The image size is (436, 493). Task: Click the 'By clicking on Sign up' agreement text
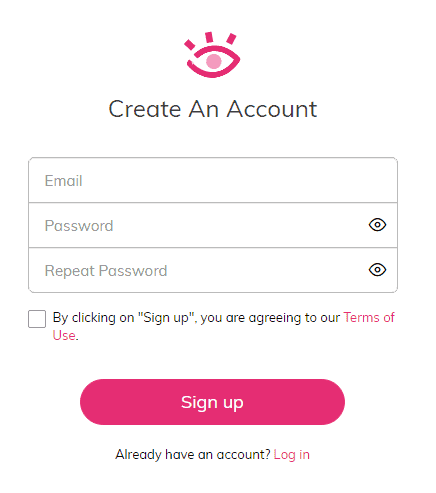click(x=196, y=318)
